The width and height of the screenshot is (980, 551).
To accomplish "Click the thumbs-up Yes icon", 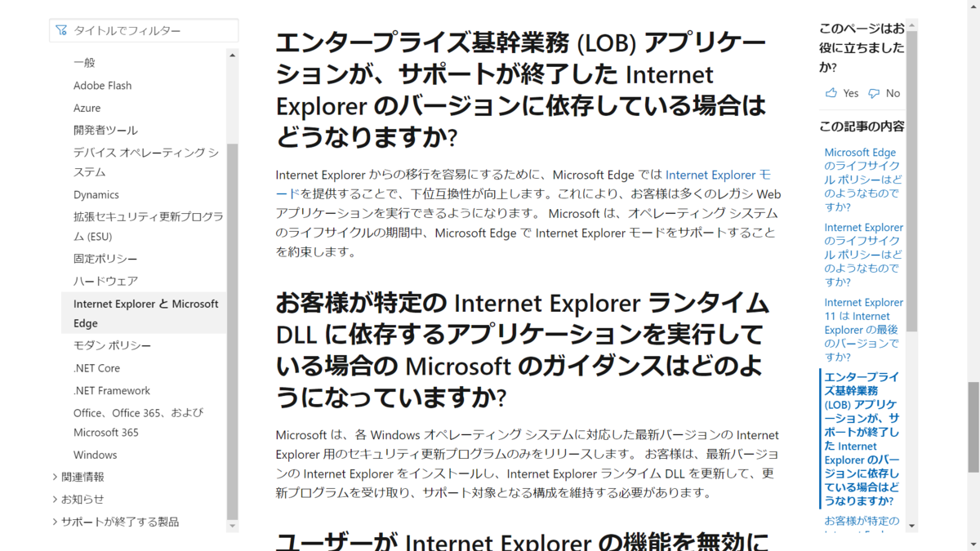I will [831, 93].
